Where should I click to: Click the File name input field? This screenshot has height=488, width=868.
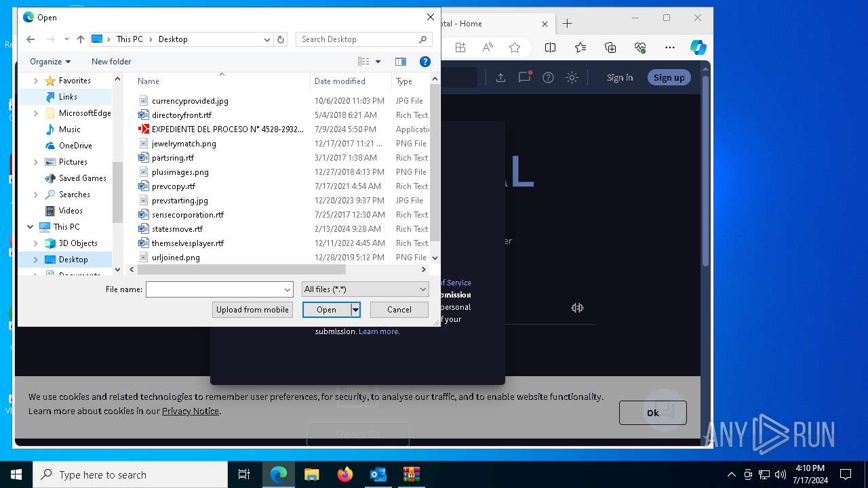(214, 289)
